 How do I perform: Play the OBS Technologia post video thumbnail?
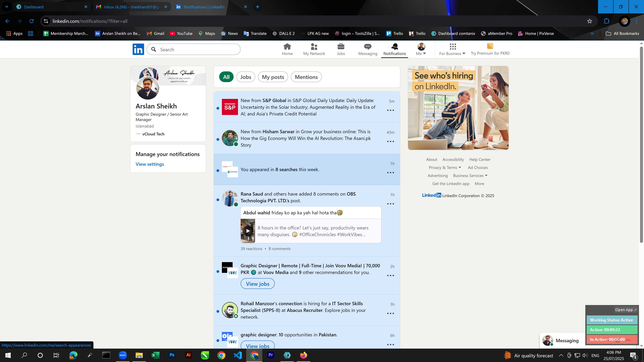(248, 231)
